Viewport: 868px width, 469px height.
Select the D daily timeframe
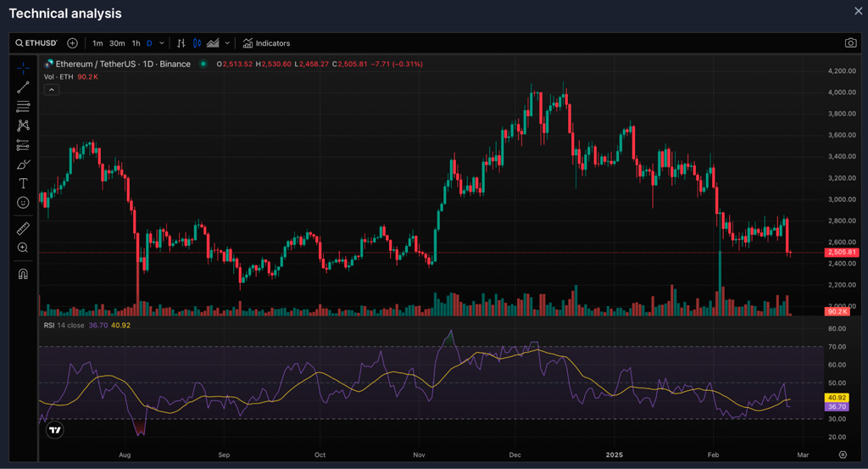149,43
